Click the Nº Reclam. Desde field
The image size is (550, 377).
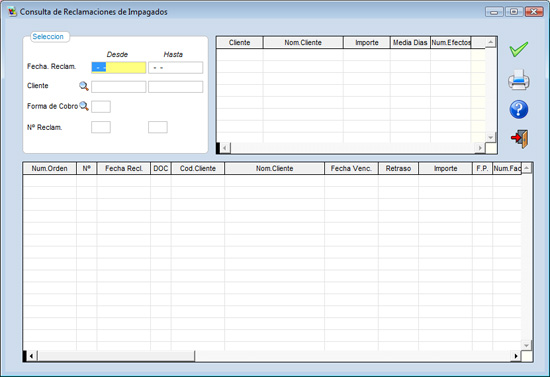tap(101, 127)
